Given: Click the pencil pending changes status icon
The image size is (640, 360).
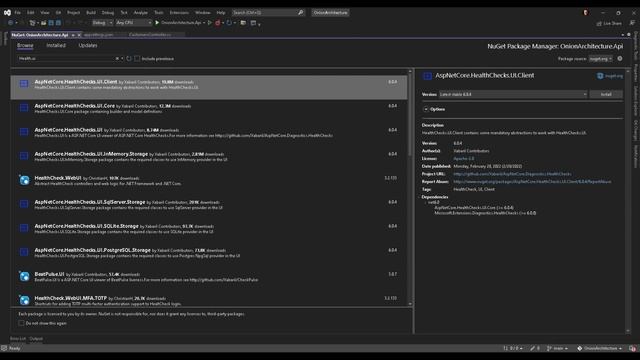Looking at the screenshot, I should click(x=533, y=348).
